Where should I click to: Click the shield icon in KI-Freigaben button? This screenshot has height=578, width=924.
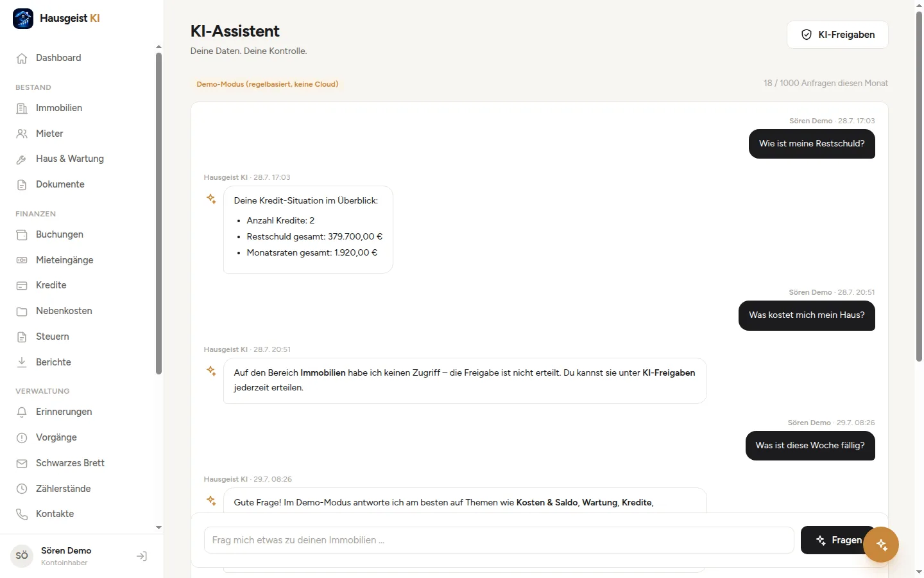pos(807,35)
